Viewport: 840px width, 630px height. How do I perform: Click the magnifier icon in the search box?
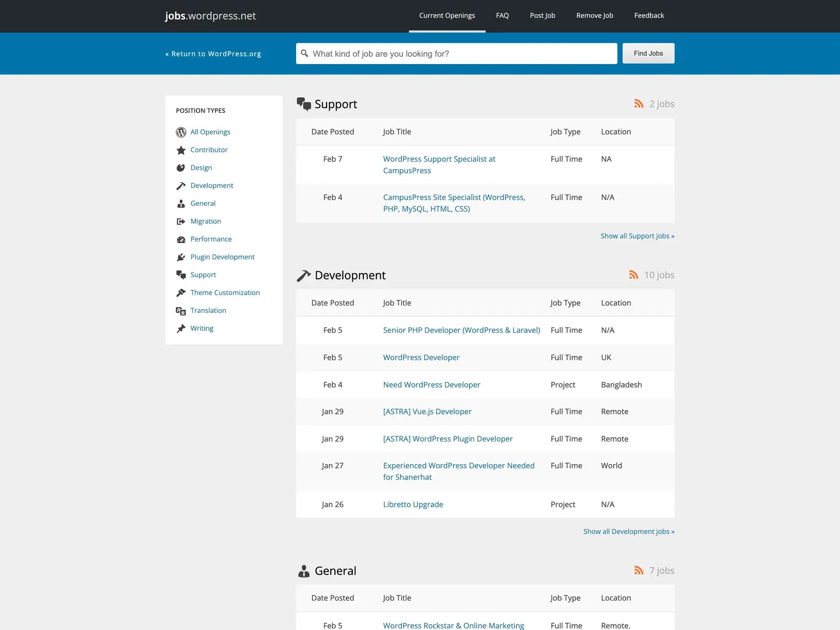tap(304, 54)
